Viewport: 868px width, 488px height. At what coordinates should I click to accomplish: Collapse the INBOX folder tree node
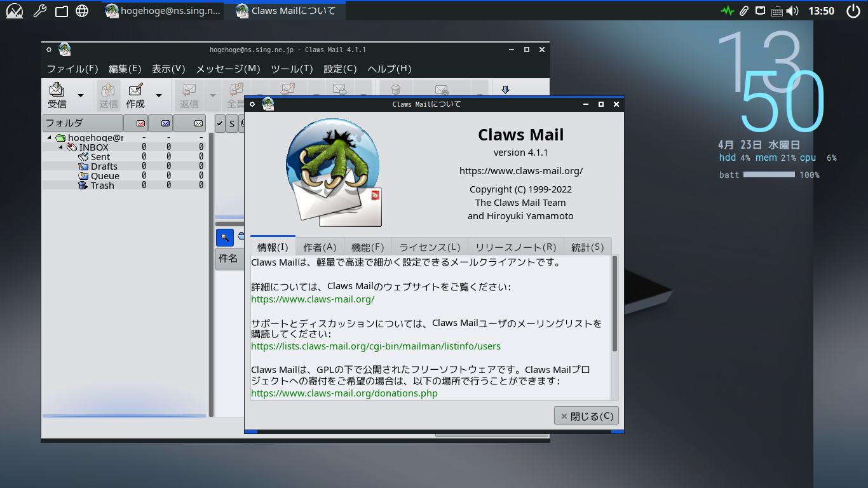[61, 147]
